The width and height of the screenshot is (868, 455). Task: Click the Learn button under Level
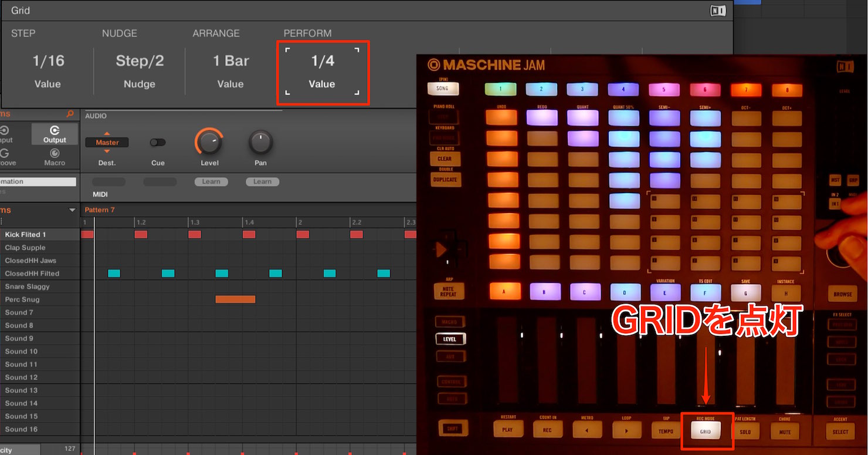211,182
